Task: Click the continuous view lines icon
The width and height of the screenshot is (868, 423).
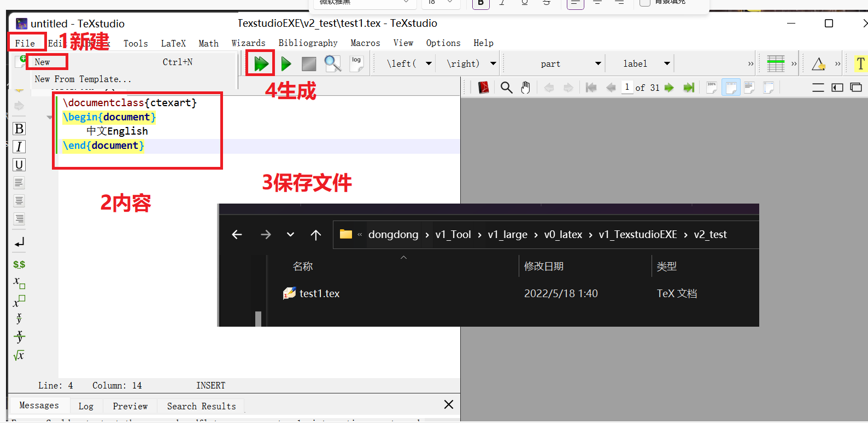Action: (x=818, y=88)
